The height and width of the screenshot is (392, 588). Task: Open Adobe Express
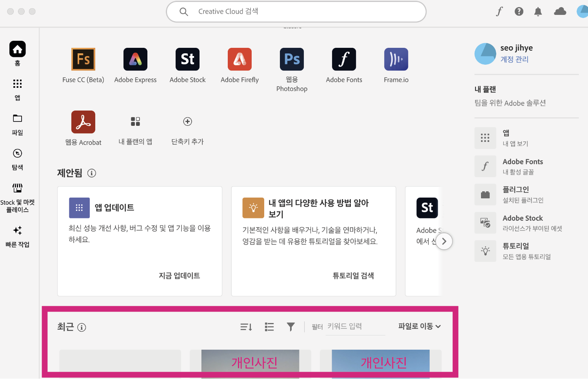135,59
